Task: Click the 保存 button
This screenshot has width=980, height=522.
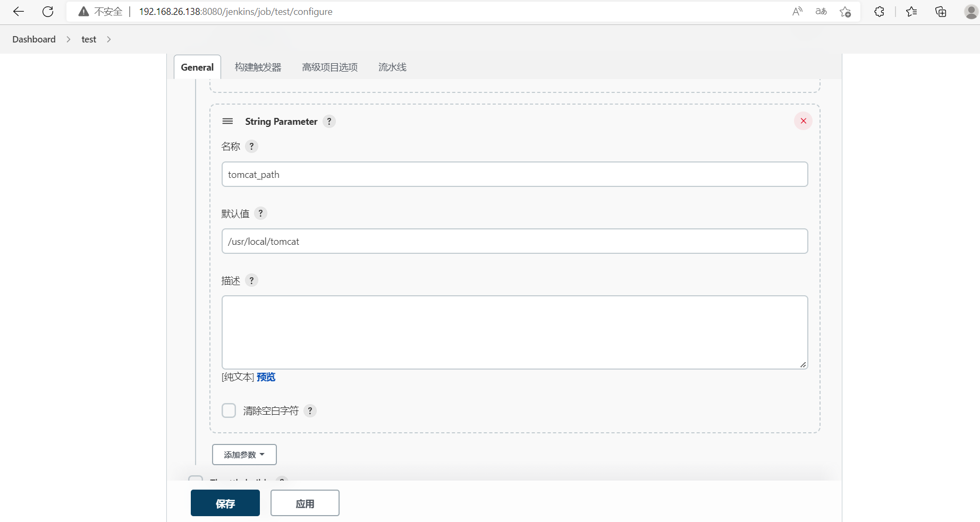Action: 225,503
